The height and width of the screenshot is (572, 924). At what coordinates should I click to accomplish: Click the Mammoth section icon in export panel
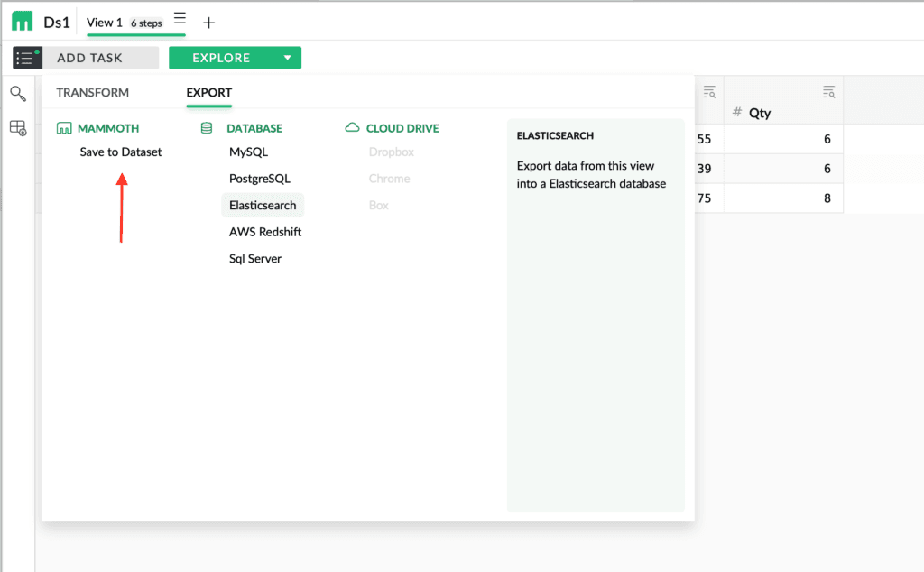pos(64,128)
